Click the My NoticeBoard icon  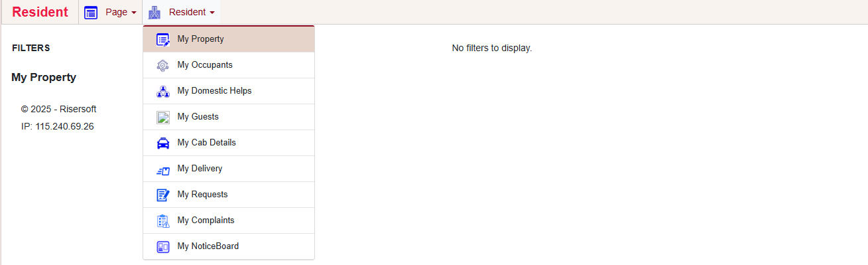163,246
